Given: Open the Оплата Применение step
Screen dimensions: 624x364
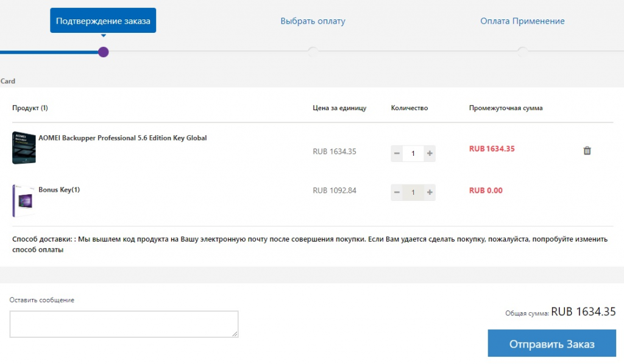Looking at the screenshot, I should (x=522, y=21).
